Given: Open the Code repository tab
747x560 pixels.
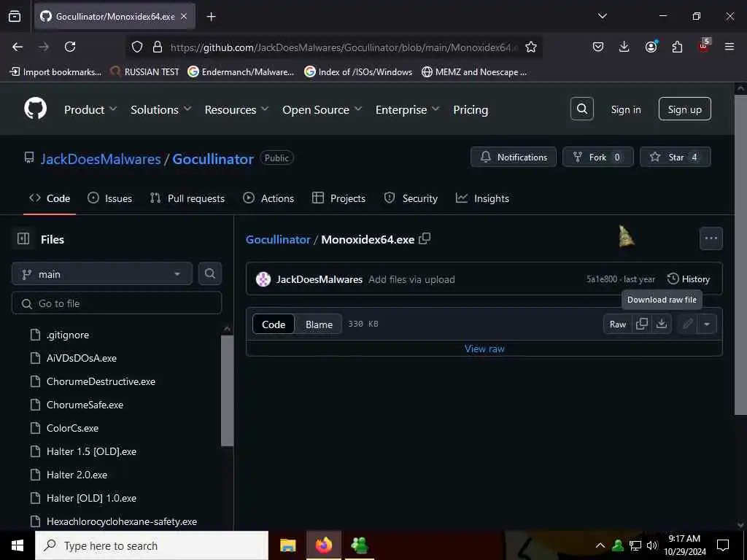Looking at the screenshot, I should pyautogui.click(x=50, y=198).
